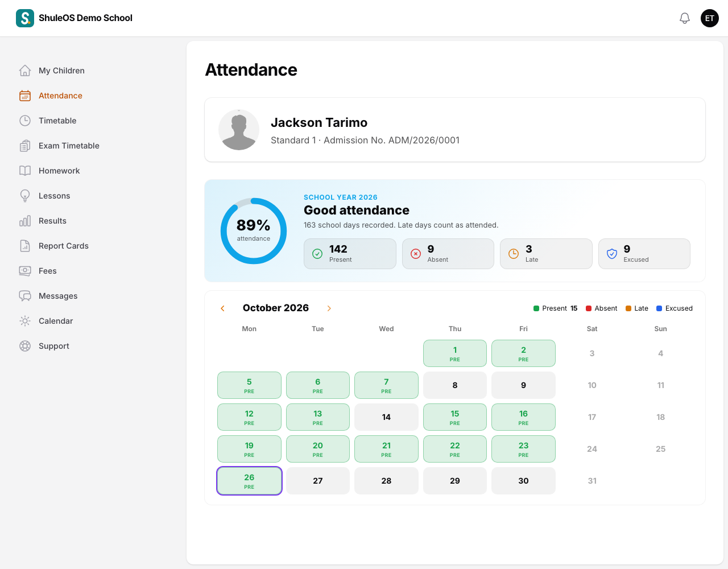Open the Fees menu label

coord(48,271)
